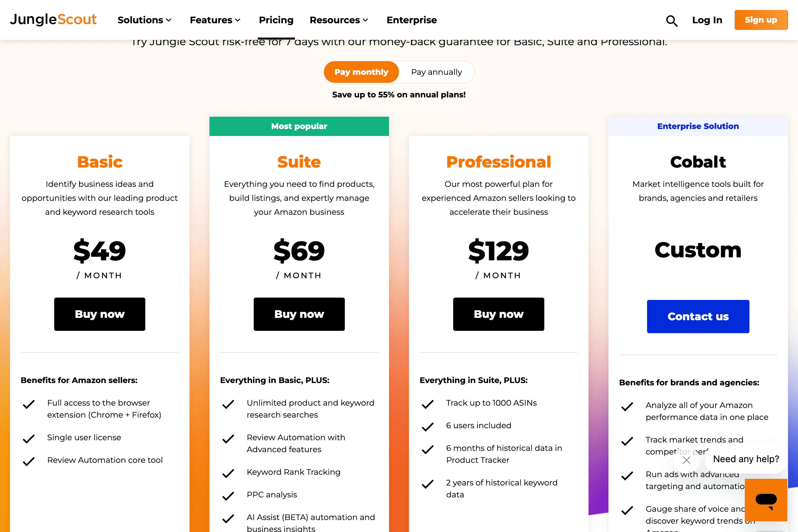Click the Log In link
Viewport: 798px width, 532px height.
tap(707, 20)
